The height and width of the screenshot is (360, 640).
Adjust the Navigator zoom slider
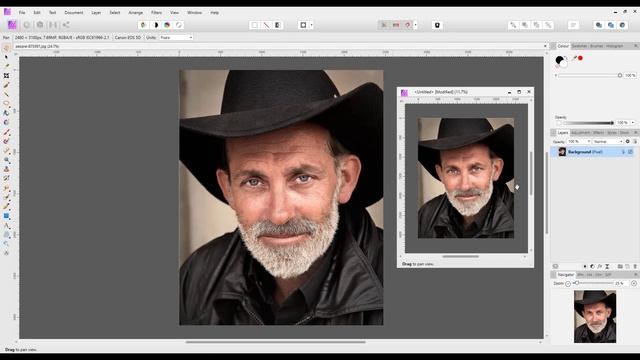[593, 283]
